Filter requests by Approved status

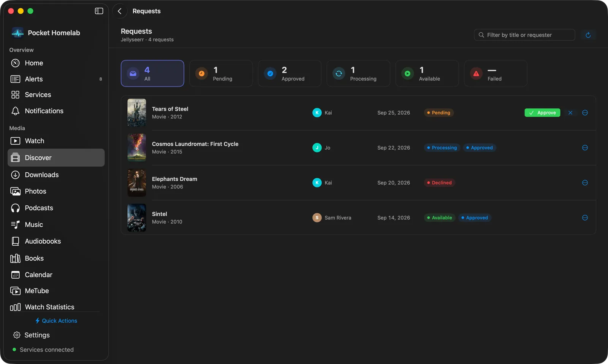tap(290, 73)
